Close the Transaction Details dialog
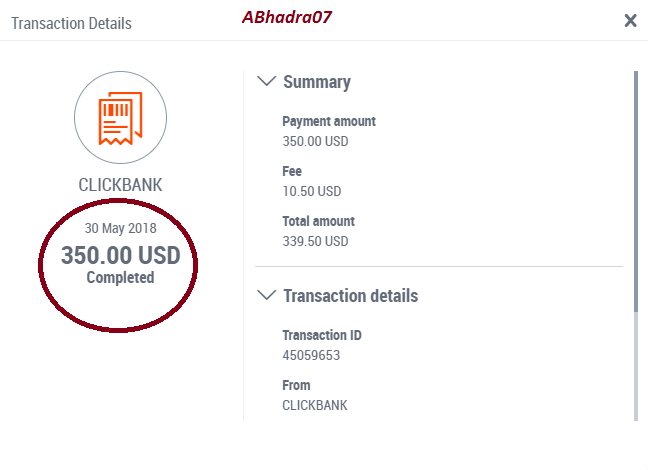The image size is (648, 470). coord(630,20)
